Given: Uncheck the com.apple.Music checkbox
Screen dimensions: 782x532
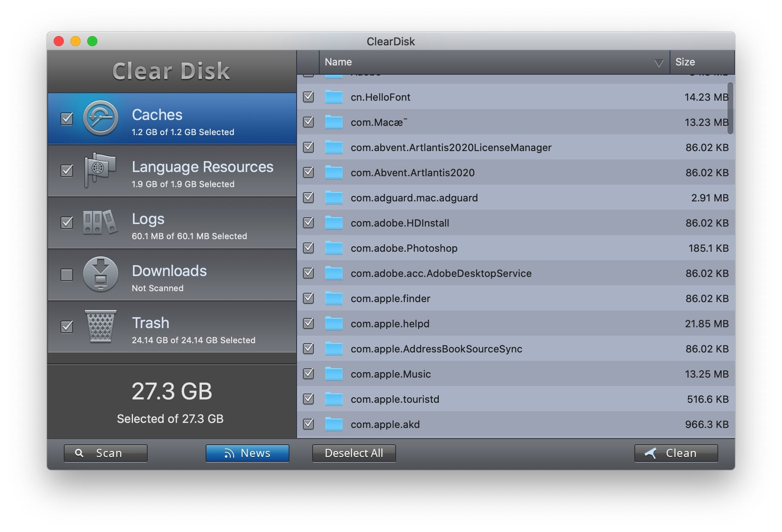Looking at the screenshot, I should 308,374.
